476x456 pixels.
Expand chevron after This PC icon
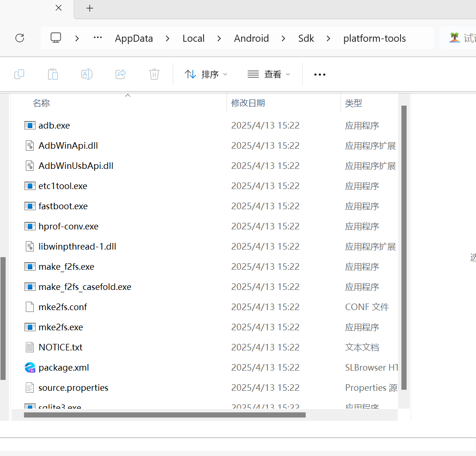tap(77, 38)
